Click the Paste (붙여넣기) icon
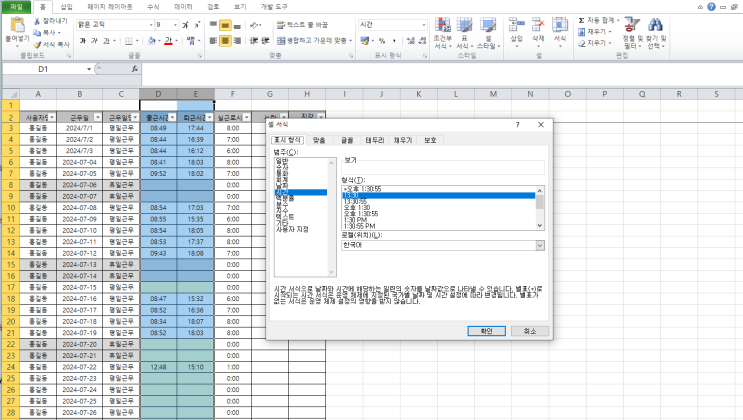Viewport: 743px width, 420px height. (16, 30)
